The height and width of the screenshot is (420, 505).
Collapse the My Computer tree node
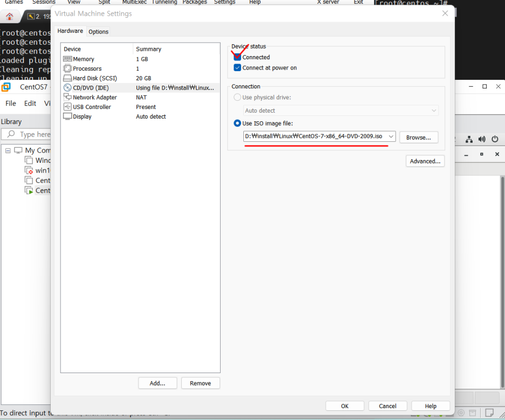click(8, 150)
